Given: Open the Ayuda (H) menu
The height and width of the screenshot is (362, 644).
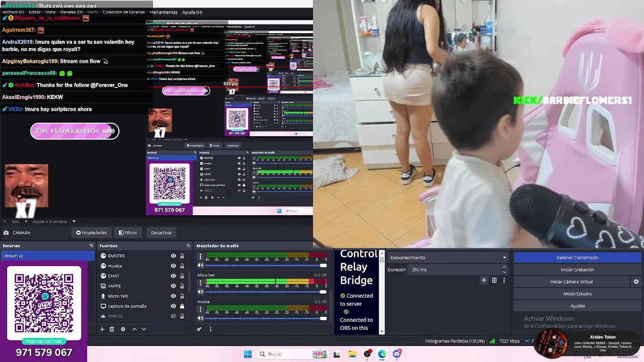Looking at the screenshot, I should 192,12.
